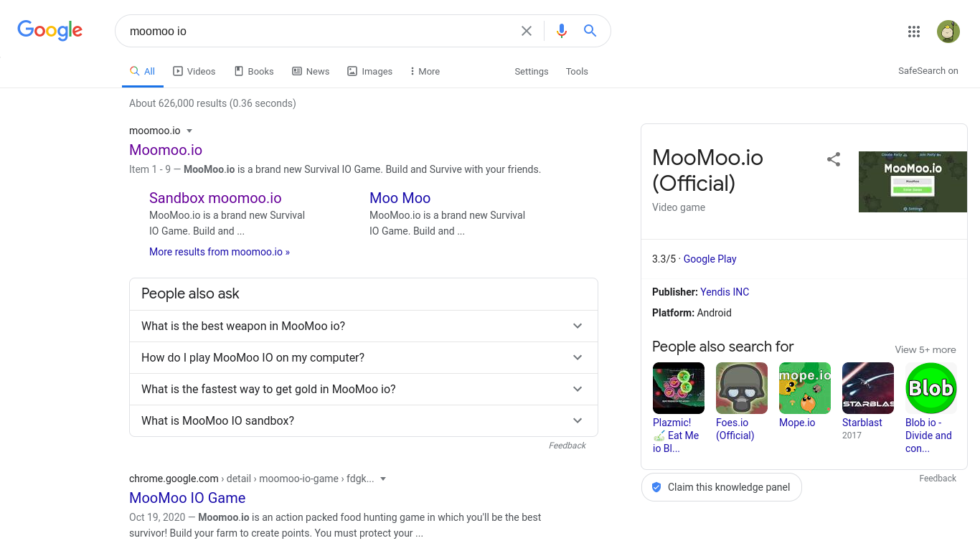
Task: Expand 'What is MooMoo IO sandbox?' question
Action: [x=364, y=420]
